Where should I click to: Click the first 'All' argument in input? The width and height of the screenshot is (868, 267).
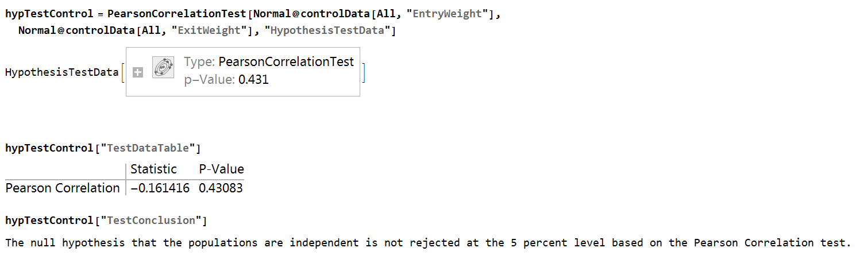(x=386, y=14)
